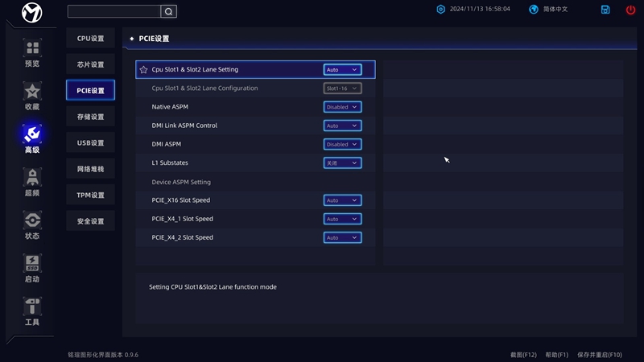Open the DMI Link ASPM Control dropdown
This screenshot has height=362, width=644.
point(342,125)
